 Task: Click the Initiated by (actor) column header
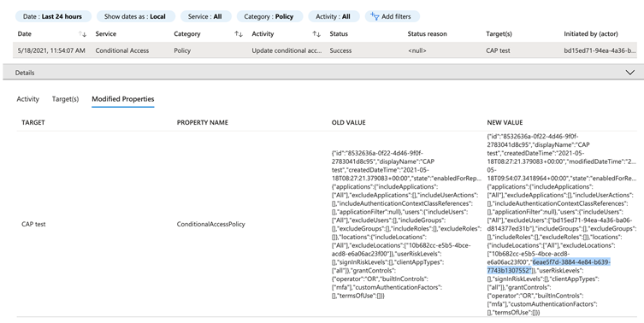pos(591,34)
